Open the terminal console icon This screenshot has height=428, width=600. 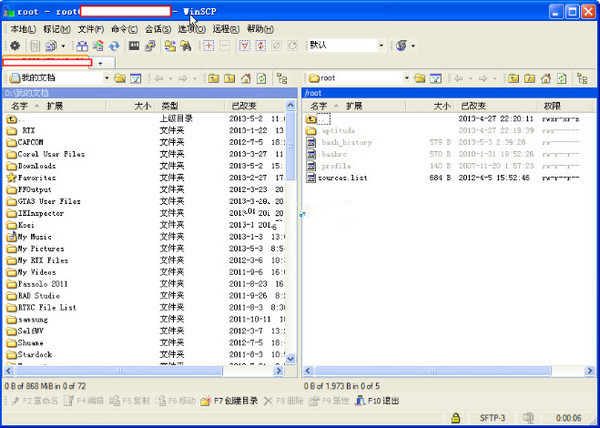(x=134, y=46)
